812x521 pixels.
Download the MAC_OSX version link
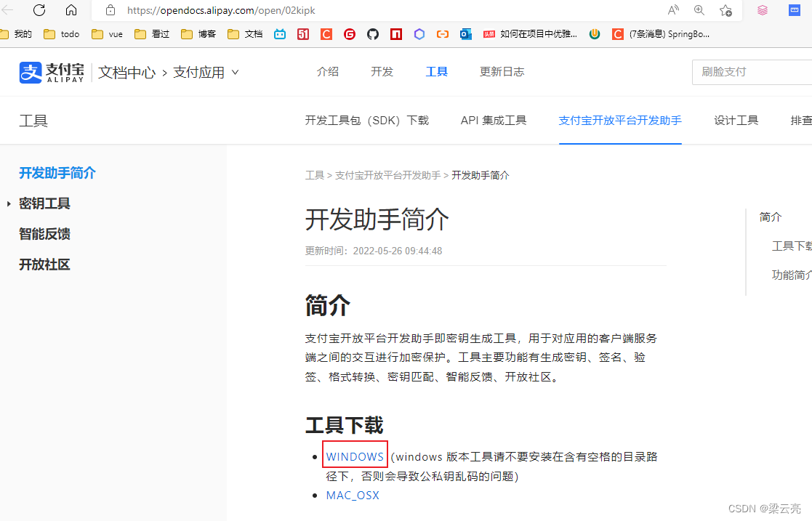pos(353,495)
